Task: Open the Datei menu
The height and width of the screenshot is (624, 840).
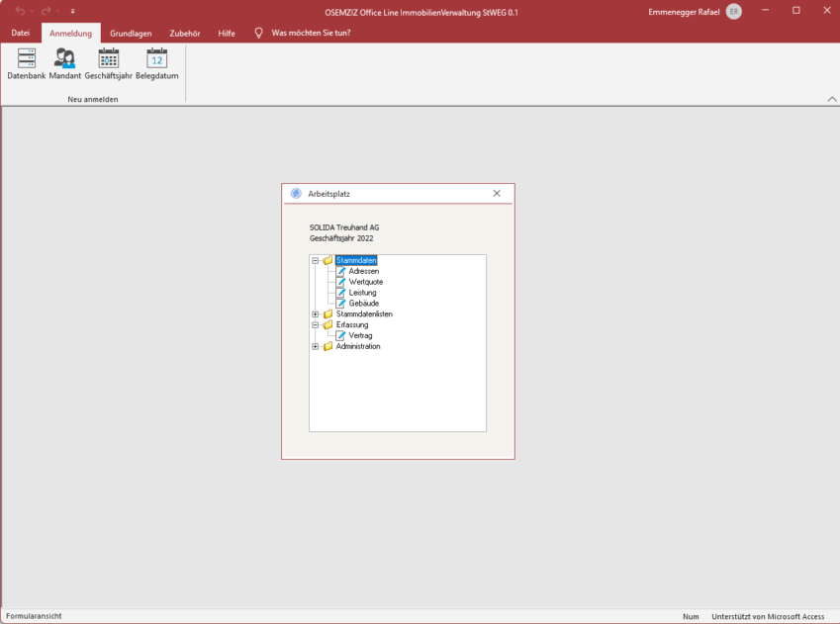Action: (21, 33)
